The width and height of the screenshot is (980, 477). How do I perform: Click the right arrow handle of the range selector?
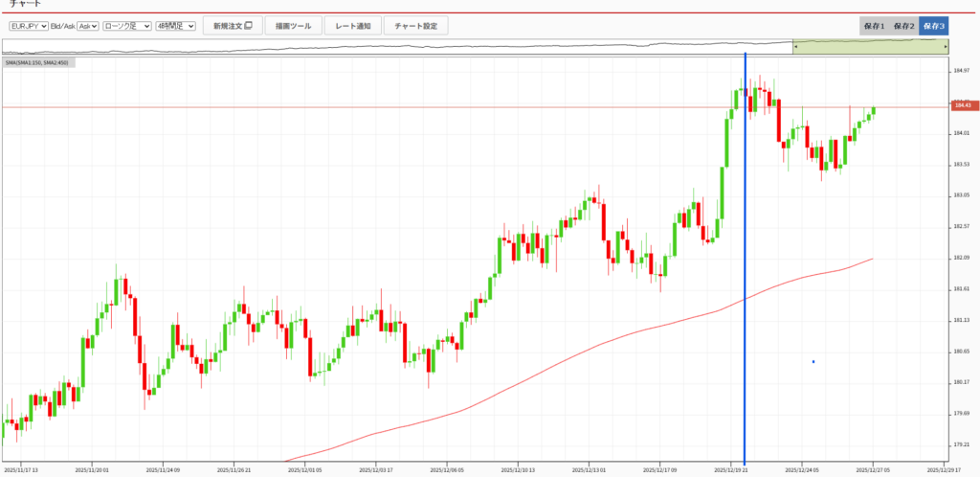[947, 46]
